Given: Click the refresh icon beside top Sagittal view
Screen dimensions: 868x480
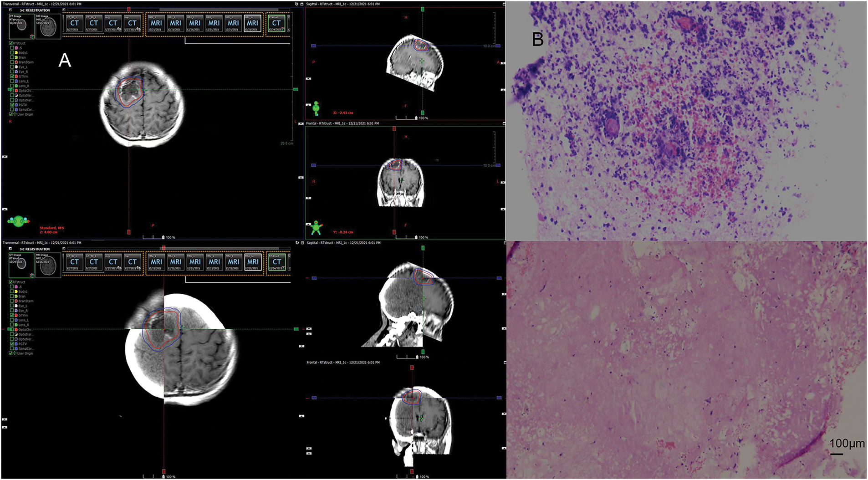Looking at the screenshot, I should tap(297, 4).
